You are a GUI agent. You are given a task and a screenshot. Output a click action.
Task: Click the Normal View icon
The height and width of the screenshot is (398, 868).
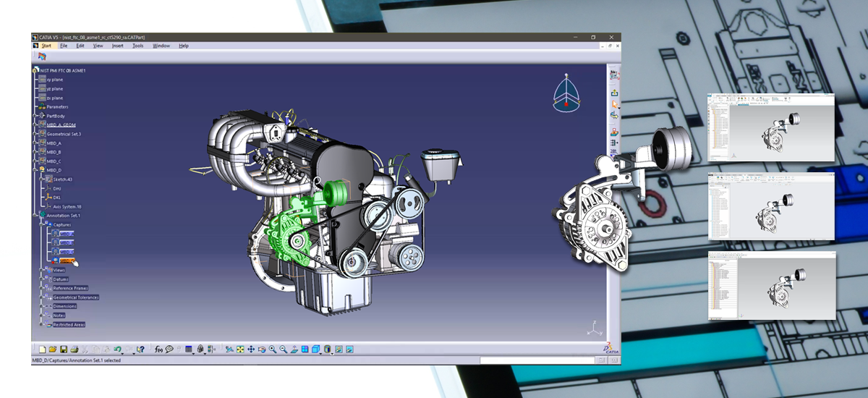tap(294, 350)
